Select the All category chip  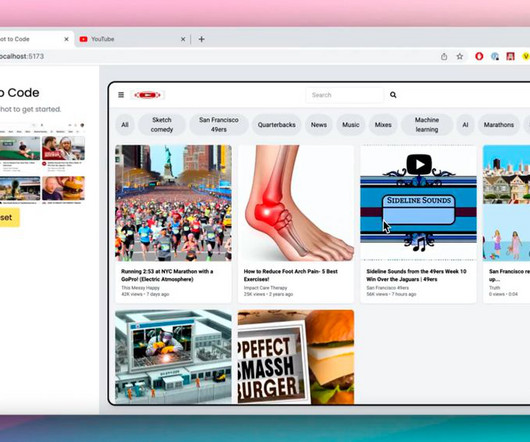[x=125, y=125]
